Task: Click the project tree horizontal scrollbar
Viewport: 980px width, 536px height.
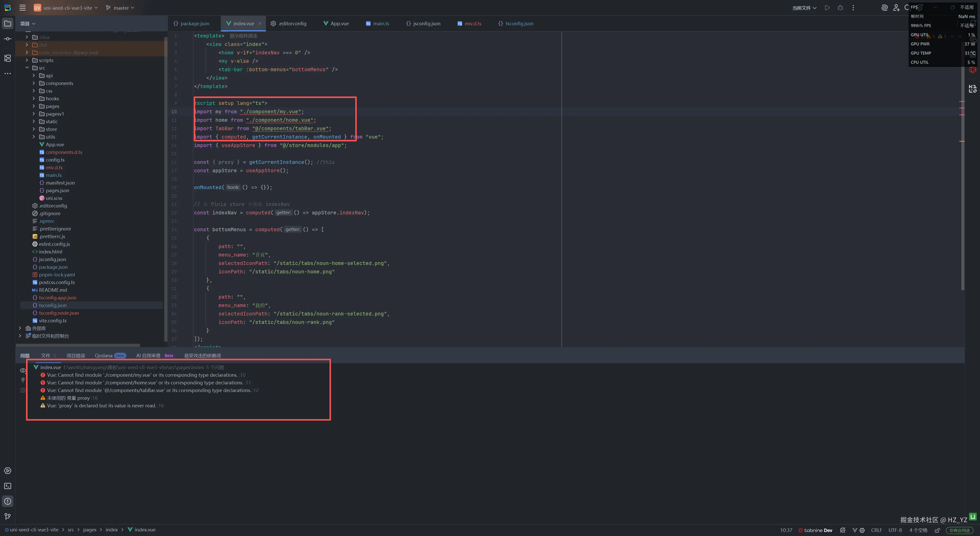Action: click(78, 345)
